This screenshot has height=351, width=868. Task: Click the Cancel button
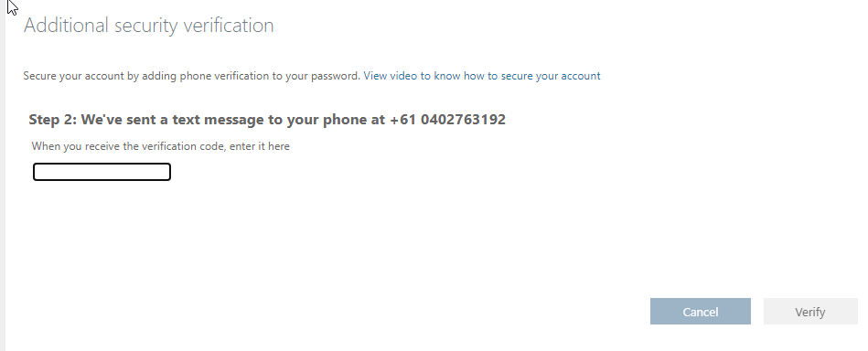[x=701, y=312]
